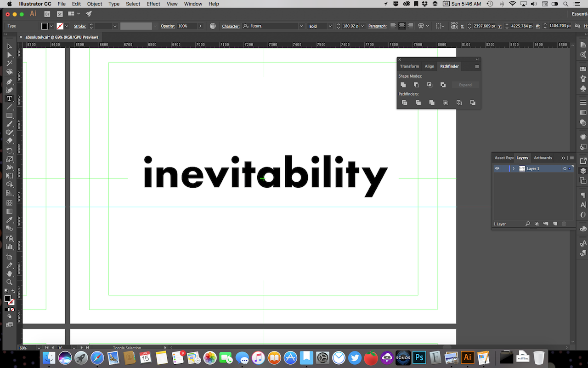Select the Eyedropper tool

[x=9, y=220]
